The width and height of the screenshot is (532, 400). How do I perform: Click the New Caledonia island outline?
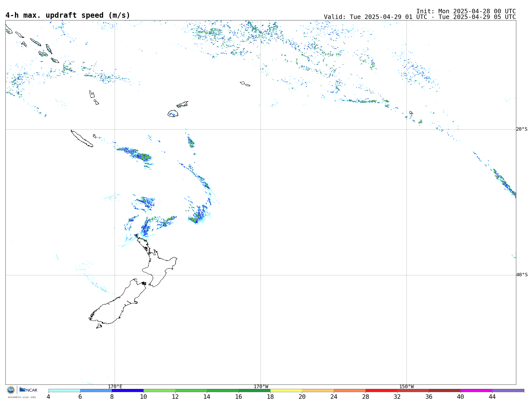[x=82, y=138]
